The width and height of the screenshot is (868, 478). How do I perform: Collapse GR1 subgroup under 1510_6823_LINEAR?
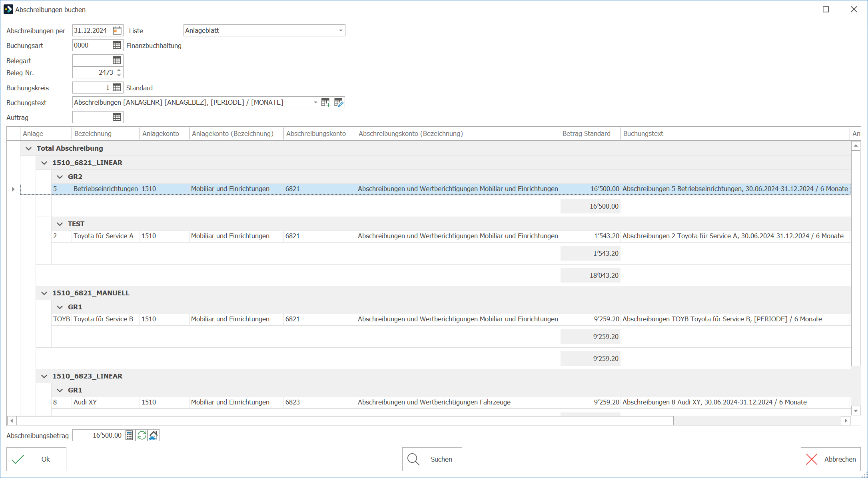coord(60,390)
